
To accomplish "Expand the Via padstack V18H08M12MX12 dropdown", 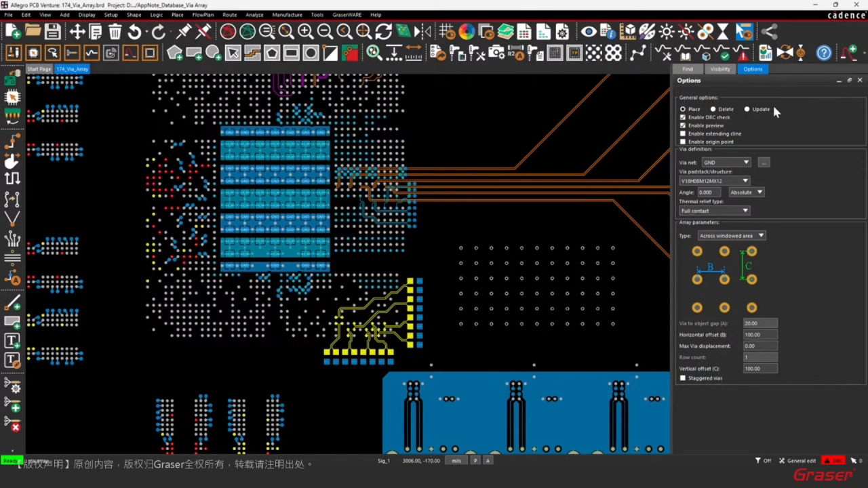I will (714, 181).
